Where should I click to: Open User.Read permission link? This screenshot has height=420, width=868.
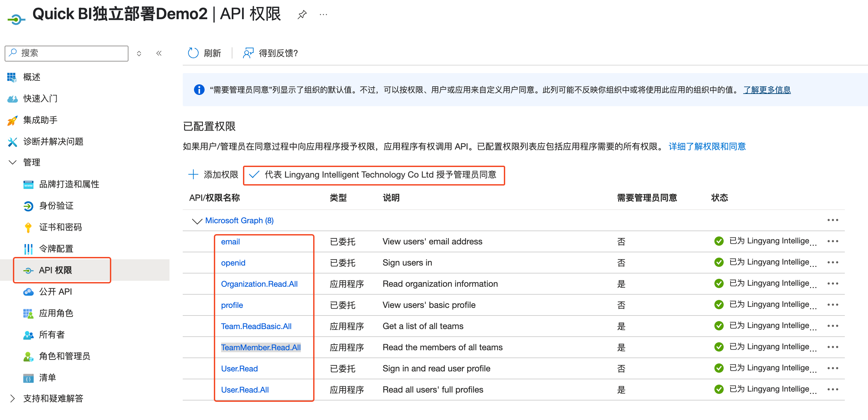pos(239,369)
